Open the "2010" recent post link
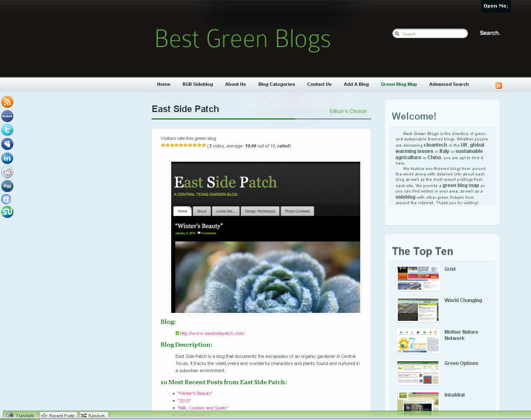This screenshot has width=531, height=420. (184, 401)
